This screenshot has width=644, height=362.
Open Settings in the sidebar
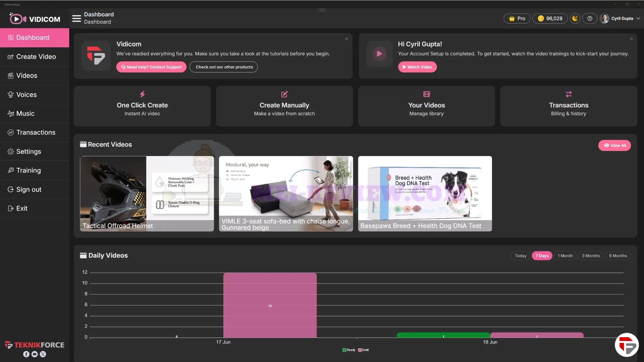tap(35, 152)
